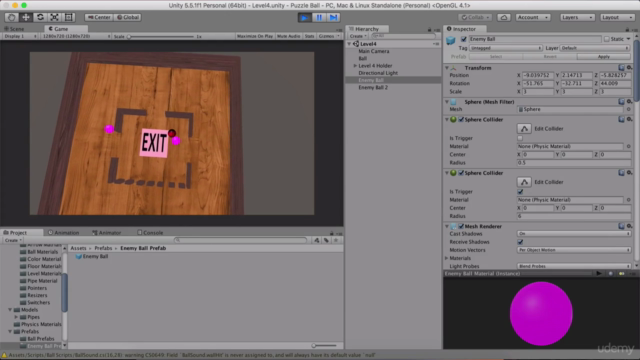The width and height of the screenshot is (640, 360).
Task: Open Transform component gear menu
Action: pyautogui.click(x=629, y=68)
